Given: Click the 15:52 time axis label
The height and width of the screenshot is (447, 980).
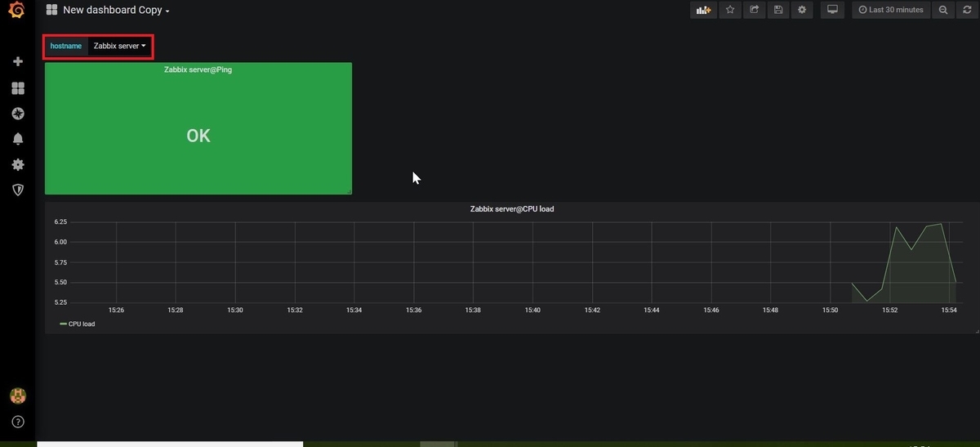Looking at the screenshot, I should 889,311.
